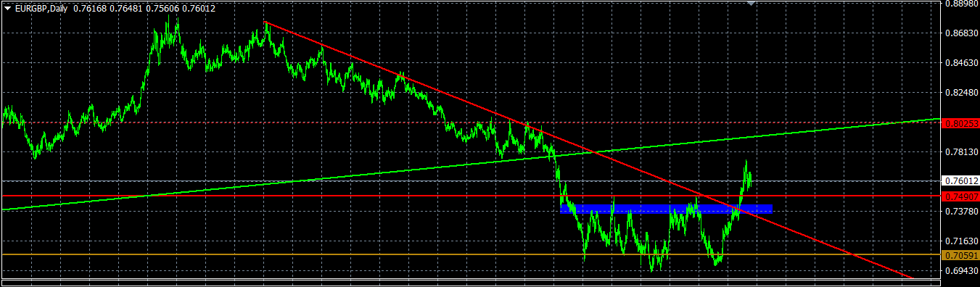The height and width of the screenshot is (287, 980).
Task: Click the 0.84630 value on price scale
Action: (960, 63)
